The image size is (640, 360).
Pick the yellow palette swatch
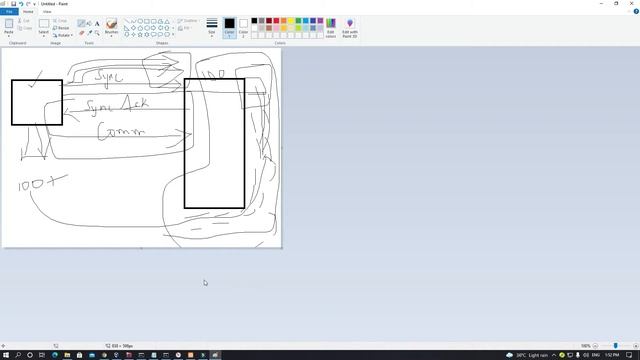291,20
